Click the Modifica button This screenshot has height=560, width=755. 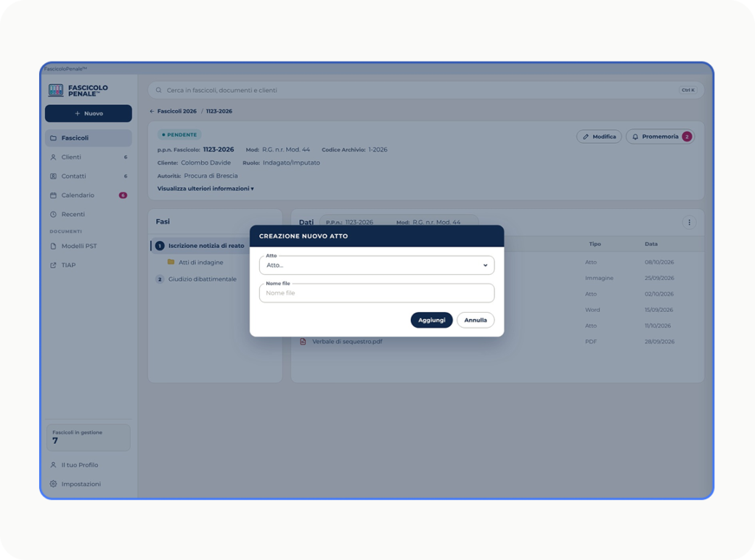[599, 136]
